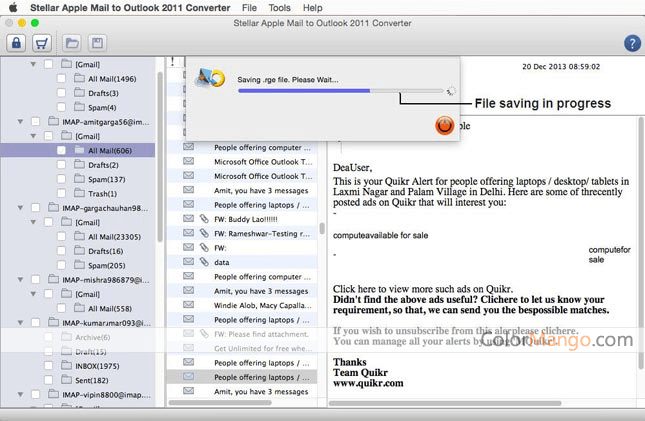Check the Spam(4) checkbox
The height and width of the screenshot is (421, 645).
coord(61,107)
